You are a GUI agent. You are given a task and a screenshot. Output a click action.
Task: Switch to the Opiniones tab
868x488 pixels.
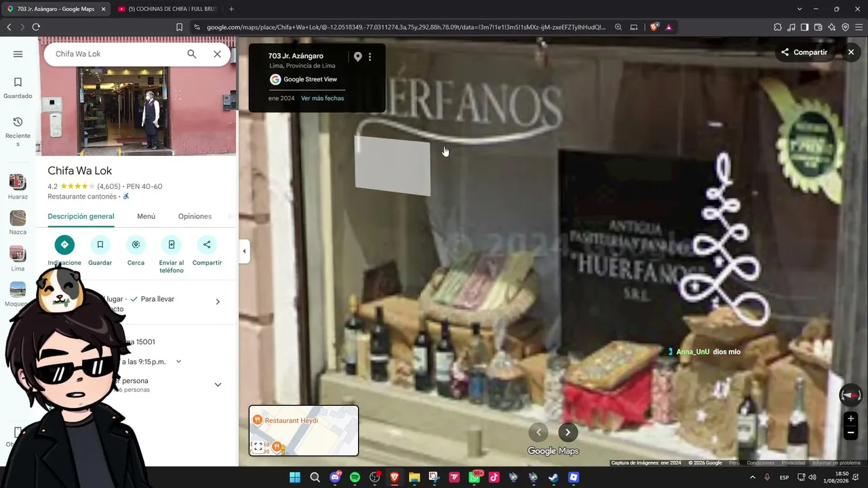coord(195,216)
